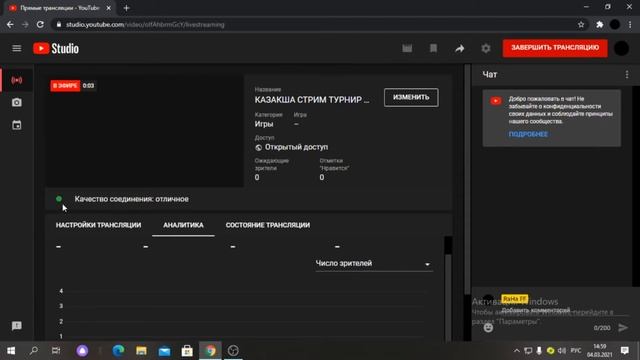
Task: Close the YouTube live streams browser tab
Action: pos(109,8)
